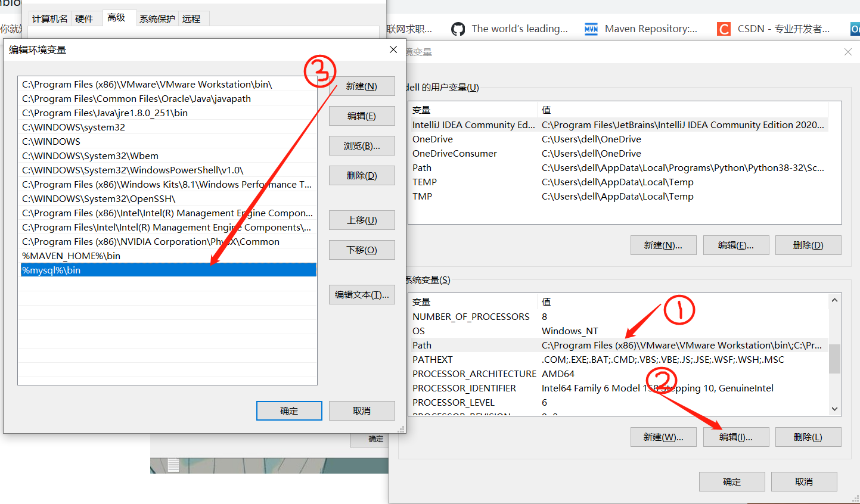Select the C:\WINDOWS entry
Viewport: 860px width, 504px height.
coord(168,142)
